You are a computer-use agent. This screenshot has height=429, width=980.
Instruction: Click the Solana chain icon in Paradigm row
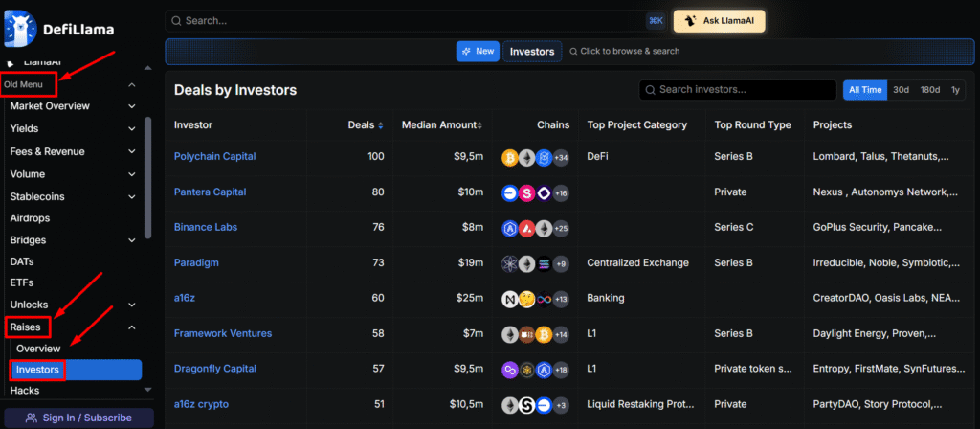pyautogui.click(x=544, y=263)
